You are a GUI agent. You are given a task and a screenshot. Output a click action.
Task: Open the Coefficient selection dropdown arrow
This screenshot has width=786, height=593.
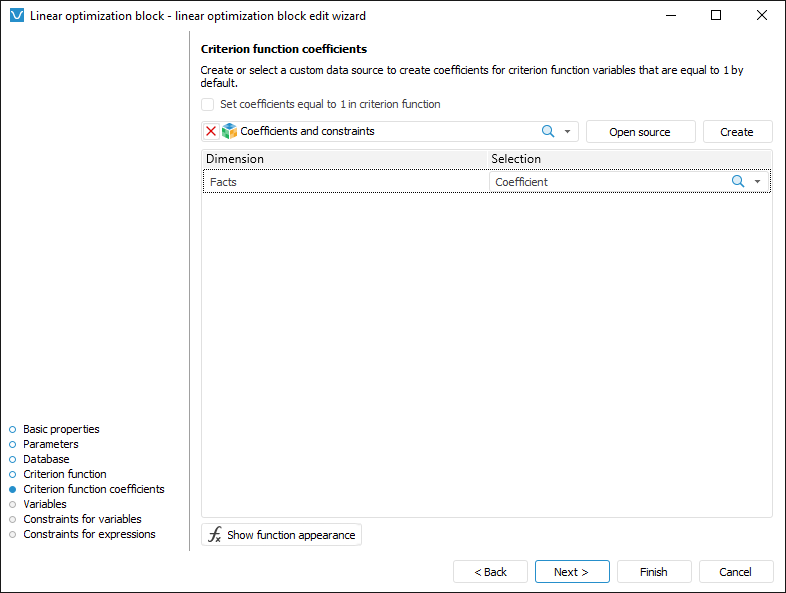[x=758, y=182]
